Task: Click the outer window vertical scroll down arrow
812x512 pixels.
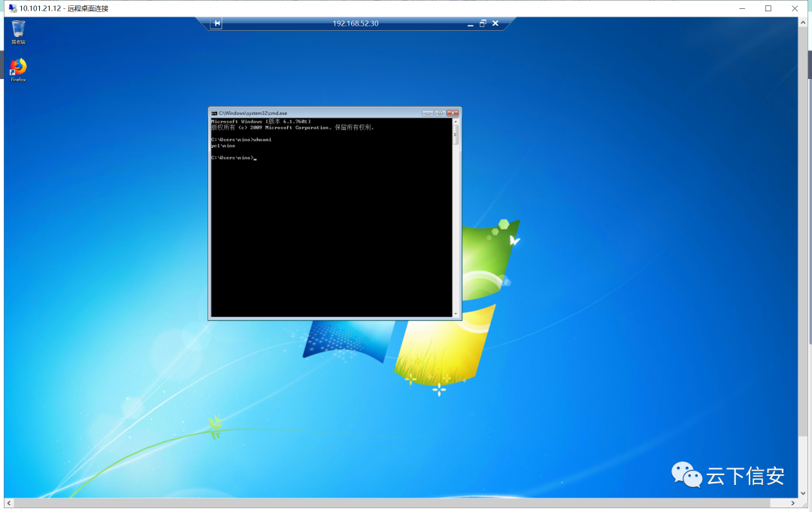Action: click(803, 493)
